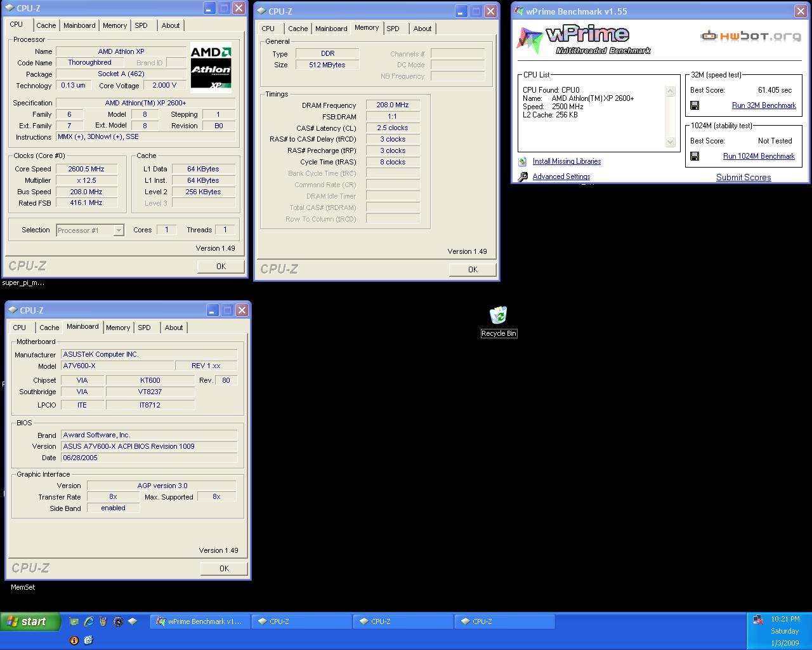Open SPD tab in the CPU-Z memory timings window
Viewport: 812px width, 650px height.
(393, 29)
